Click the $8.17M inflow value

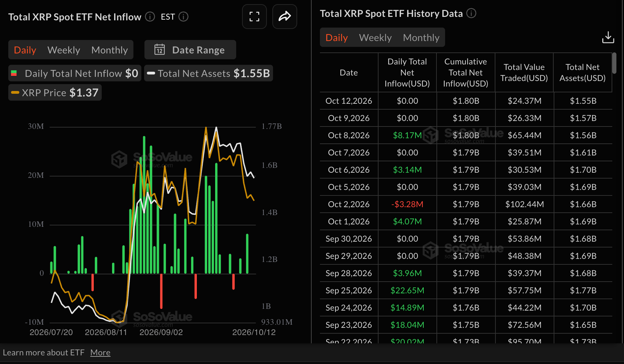407,135
